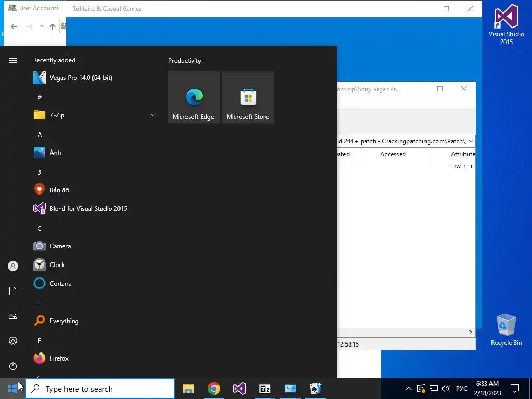532x399 pixels.
Task: Expand the Start menu hamburger button
Action: pos(13,60)
